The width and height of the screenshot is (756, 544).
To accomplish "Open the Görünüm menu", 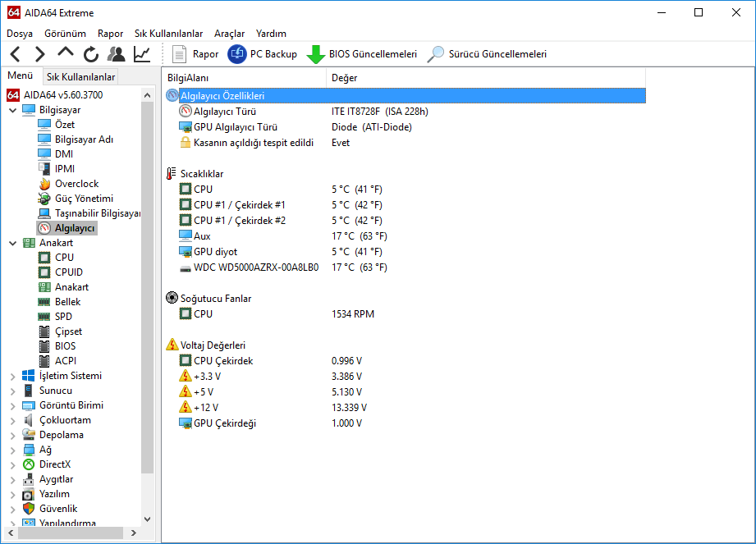I will (65, 34).
